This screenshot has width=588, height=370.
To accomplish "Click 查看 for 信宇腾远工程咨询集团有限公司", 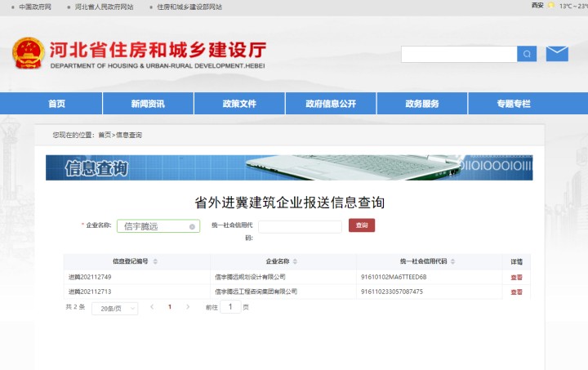I will (x=516, y=292).
